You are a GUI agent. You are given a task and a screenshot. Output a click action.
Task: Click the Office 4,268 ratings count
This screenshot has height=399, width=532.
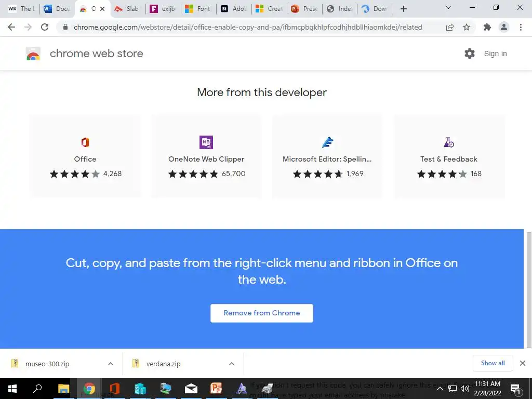coord(112,174)
